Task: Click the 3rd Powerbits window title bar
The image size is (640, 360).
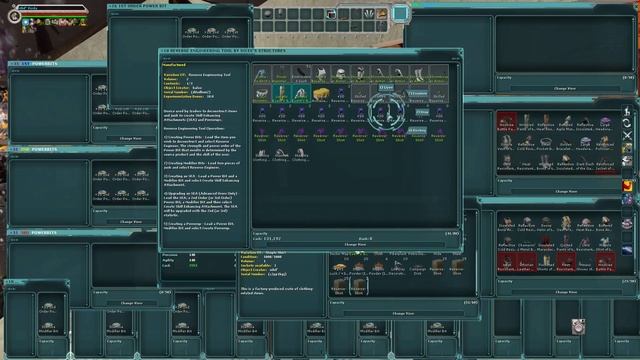Action: click(82, 233)
